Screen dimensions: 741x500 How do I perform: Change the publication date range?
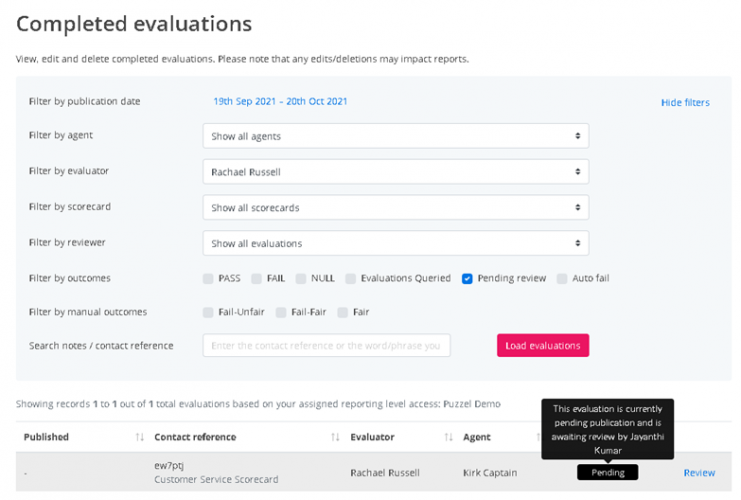coord(280,101)
